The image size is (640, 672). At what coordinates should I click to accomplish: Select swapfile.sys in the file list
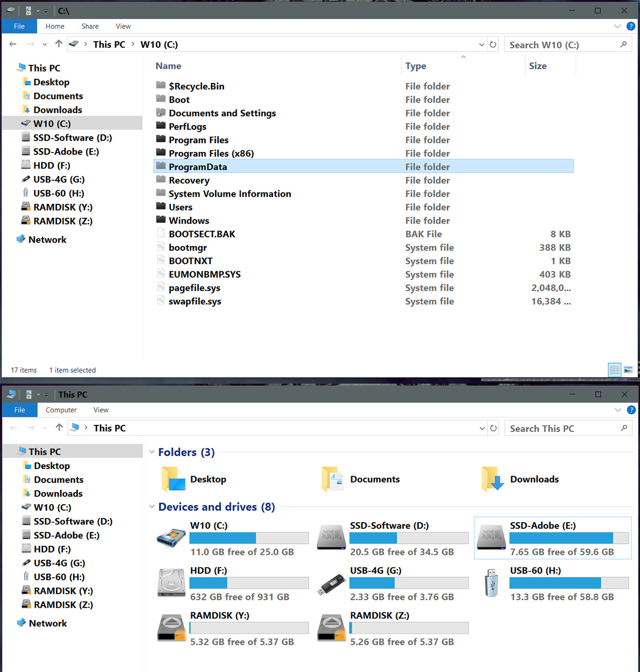195,301
